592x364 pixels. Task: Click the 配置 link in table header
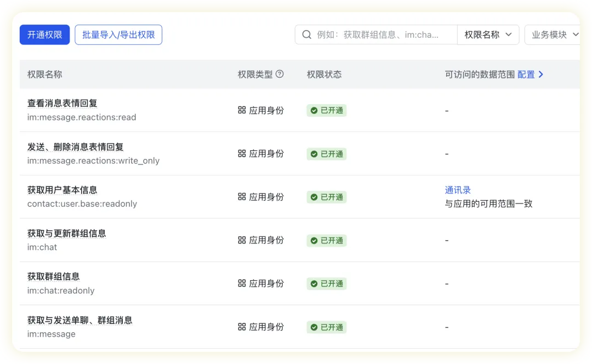click(526, 75)
